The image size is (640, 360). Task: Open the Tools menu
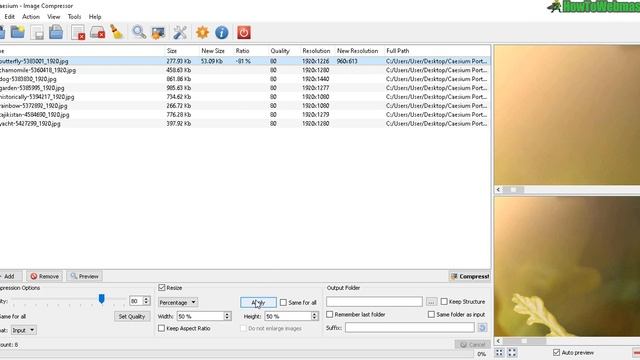74,17
